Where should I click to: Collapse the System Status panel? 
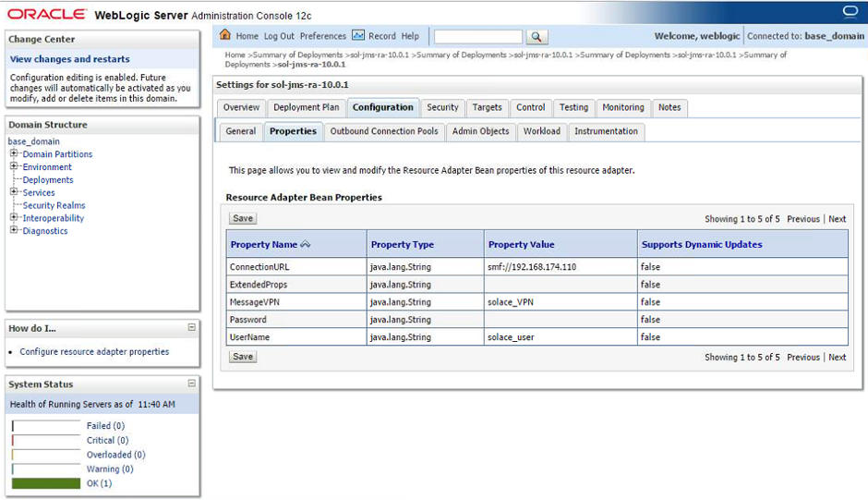(191, 383)
